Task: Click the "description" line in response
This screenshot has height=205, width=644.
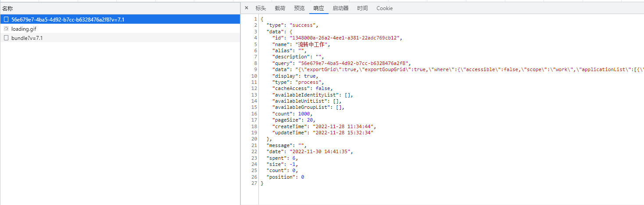Action: [x=298, y=57]
